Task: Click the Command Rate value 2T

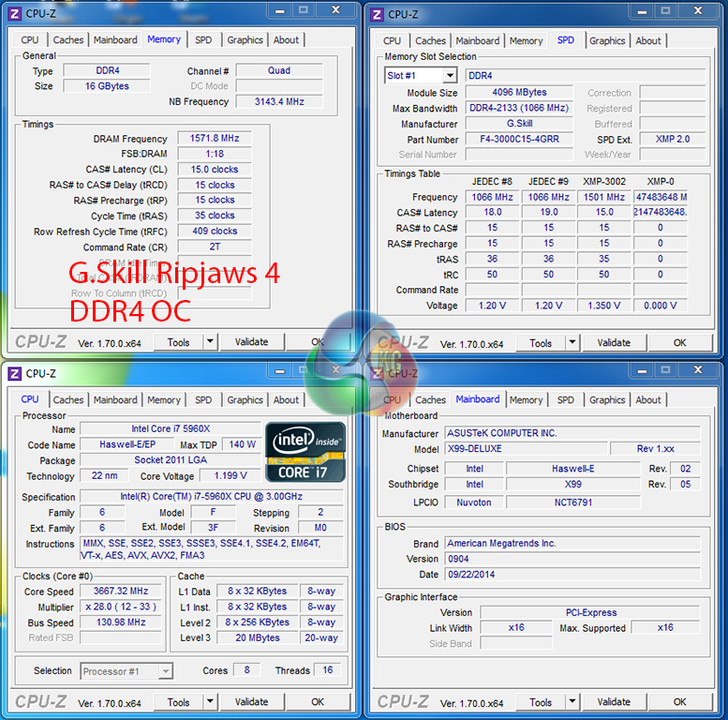Action: pyautogui.click(x=215, y=247)
